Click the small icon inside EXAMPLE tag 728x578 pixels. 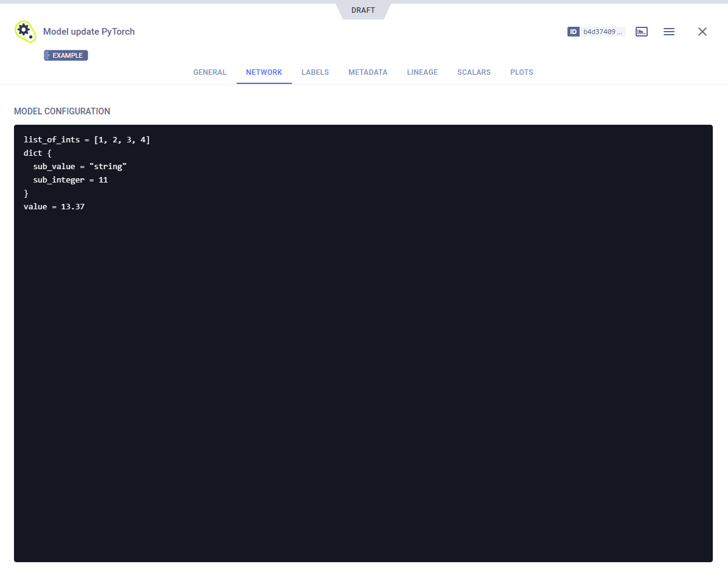tap(47, 55)
